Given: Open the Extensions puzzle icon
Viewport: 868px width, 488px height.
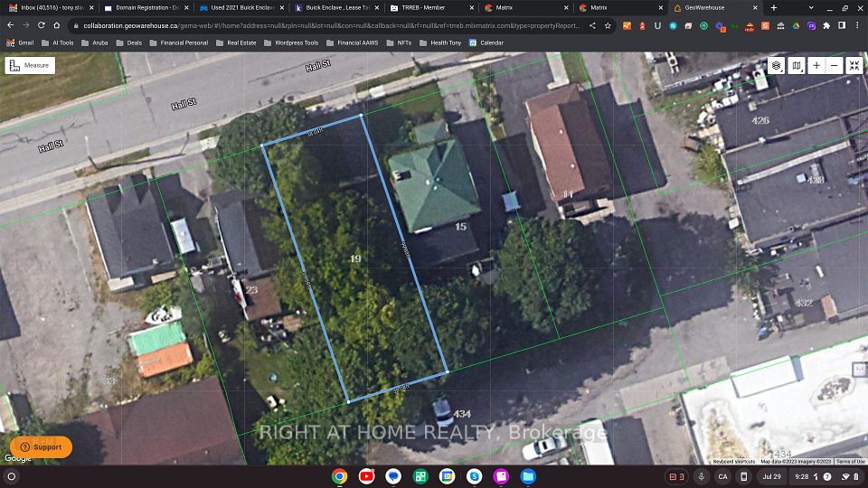Looking at the screenshot, I should click(x=826, y=25).
